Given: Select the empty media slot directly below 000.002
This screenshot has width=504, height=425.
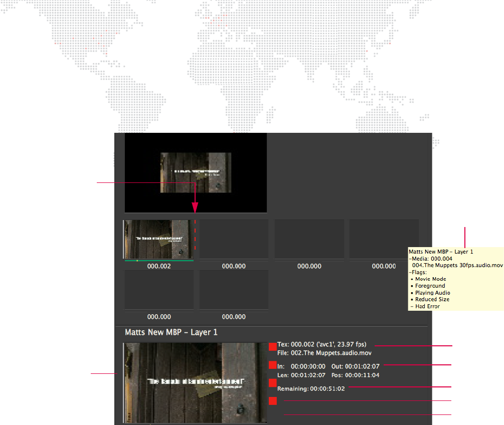Looking at the screenshot, I should [x=159, y=290].
